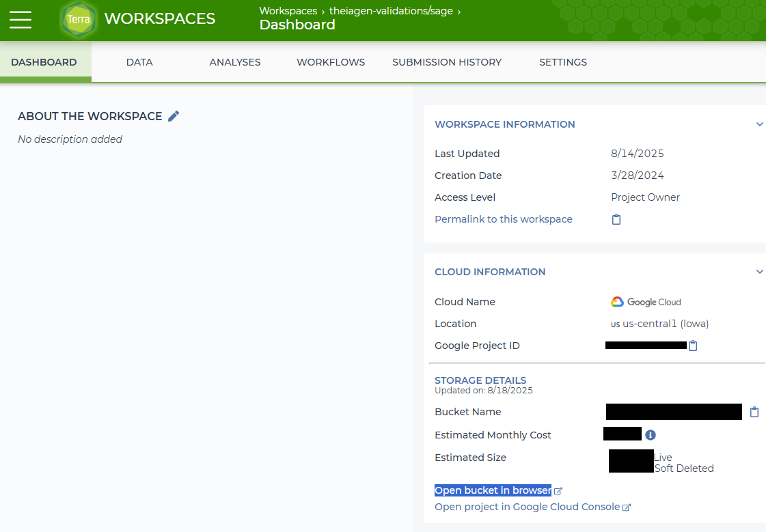View the Submission History tab
Image resolution: width=766 pixels, height=532 pixels.
click(x=447, y=62)
